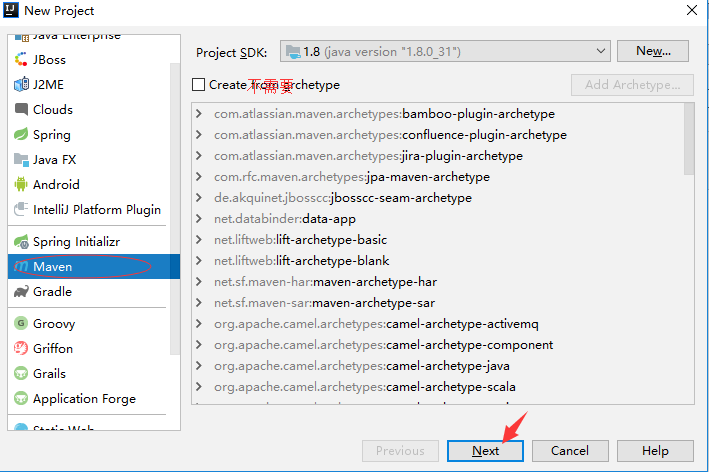Click the J2ME phone icon
Screen dimensions: 709x472
tap(21, 85)
